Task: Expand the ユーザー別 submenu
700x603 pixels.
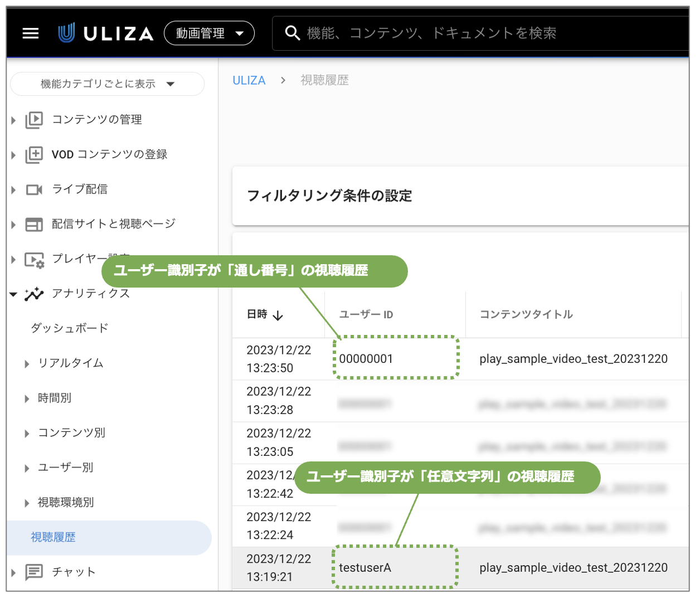Action: click(x=27, y=468)
